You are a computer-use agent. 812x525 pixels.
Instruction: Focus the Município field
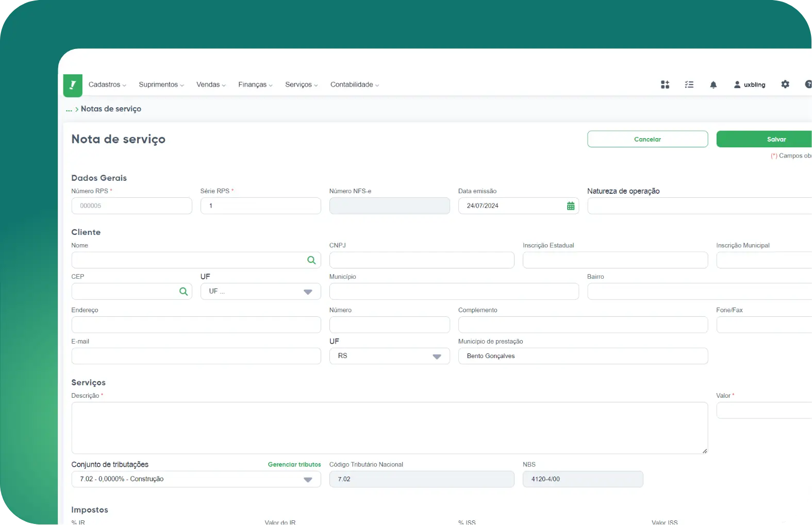454,292
